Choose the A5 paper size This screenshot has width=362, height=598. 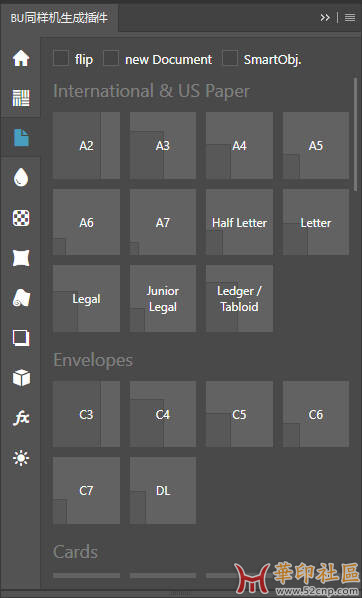tap(315, 145)
